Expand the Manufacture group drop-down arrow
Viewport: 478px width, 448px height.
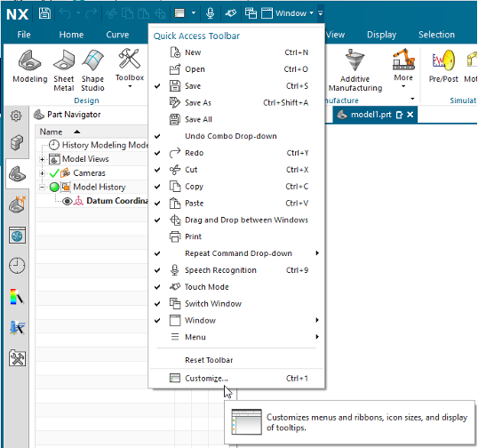click(x=412, y=99)
